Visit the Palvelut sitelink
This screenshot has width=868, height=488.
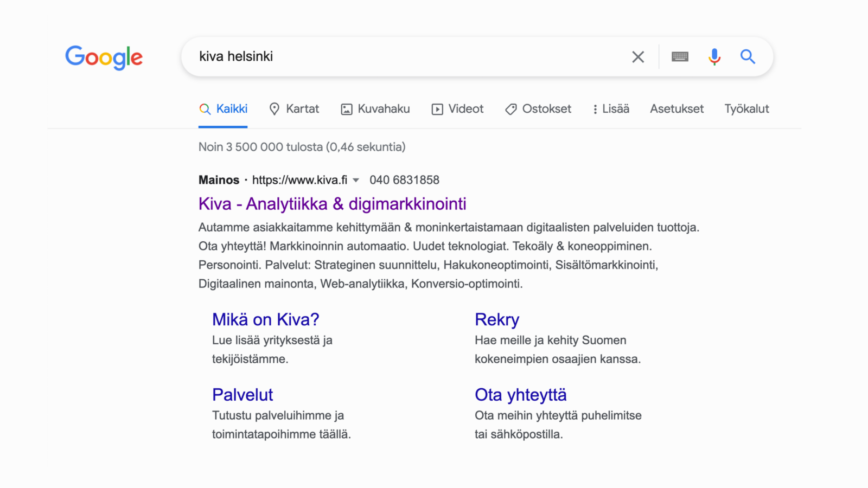[242, 395]
